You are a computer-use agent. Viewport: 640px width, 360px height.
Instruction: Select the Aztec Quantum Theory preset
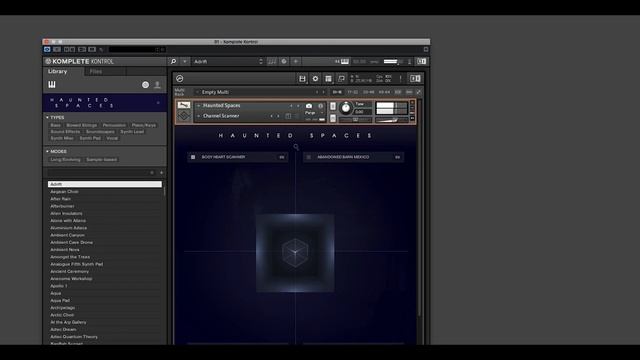[x=104, y=337]
